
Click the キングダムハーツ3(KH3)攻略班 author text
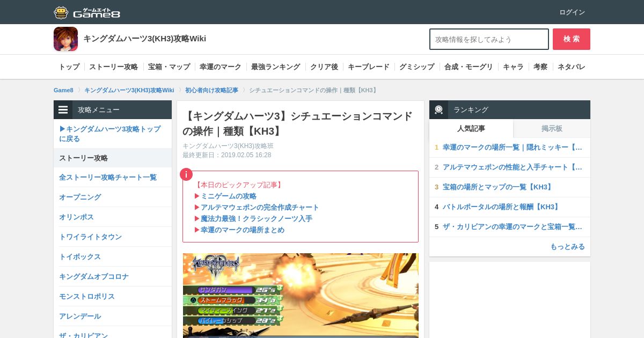228,146
